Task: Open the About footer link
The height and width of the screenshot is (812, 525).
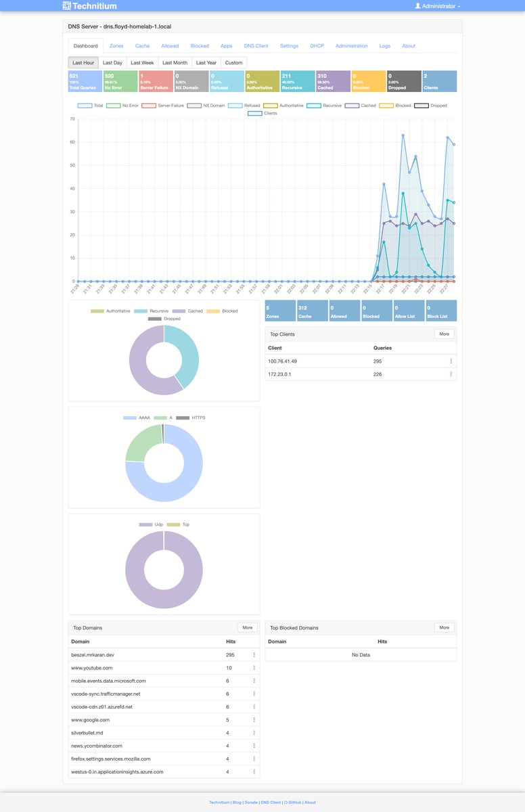Action: pyautogui.click(x=310, y=803)
